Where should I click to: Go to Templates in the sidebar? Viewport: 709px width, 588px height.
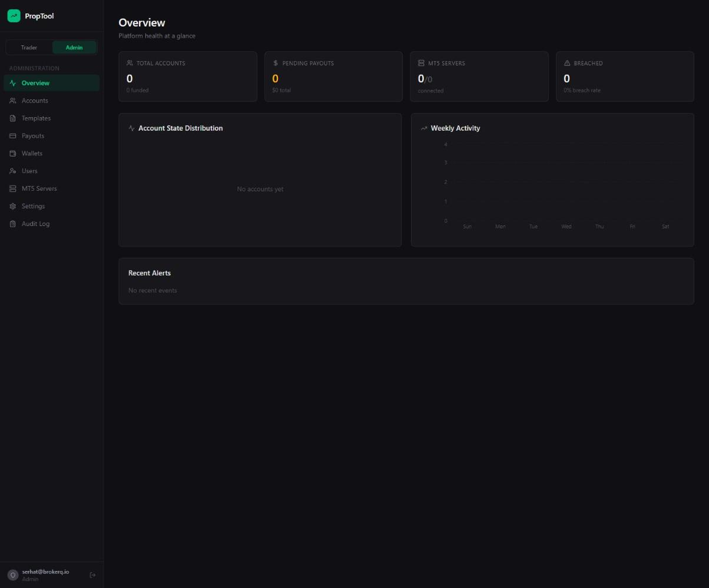coord(52,118)
